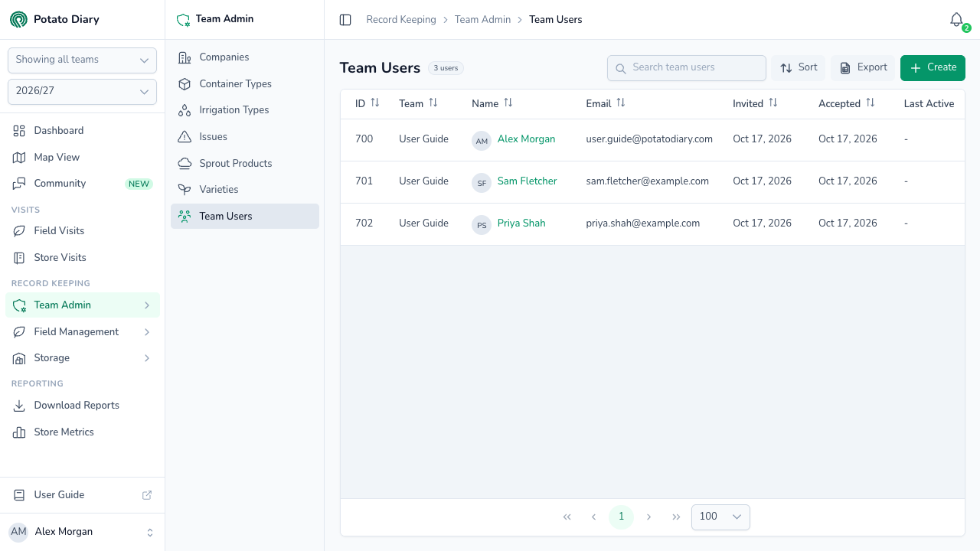Go to next page chevron
Screen dimensions: 980x551
tap(648, 517)
